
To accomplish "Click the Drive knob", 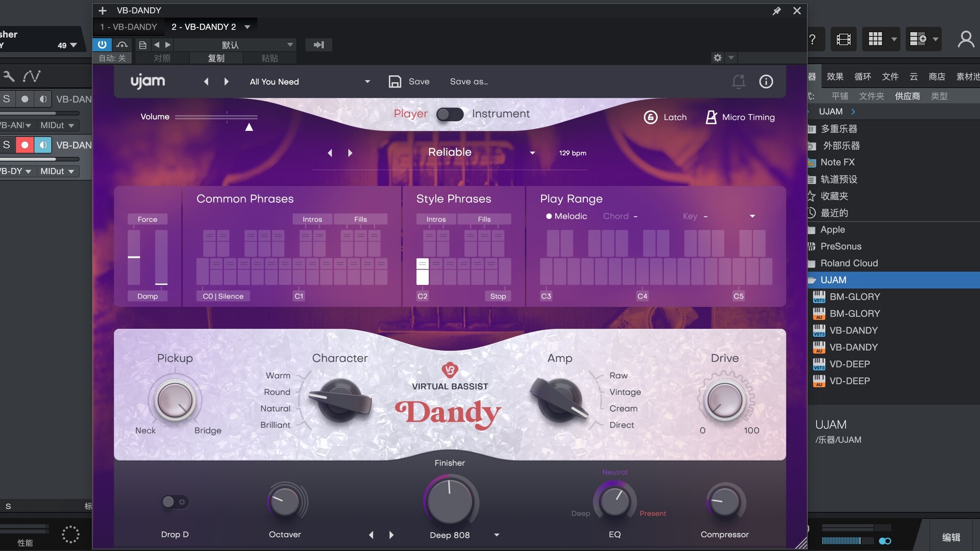I will click(x=724, y=400).
